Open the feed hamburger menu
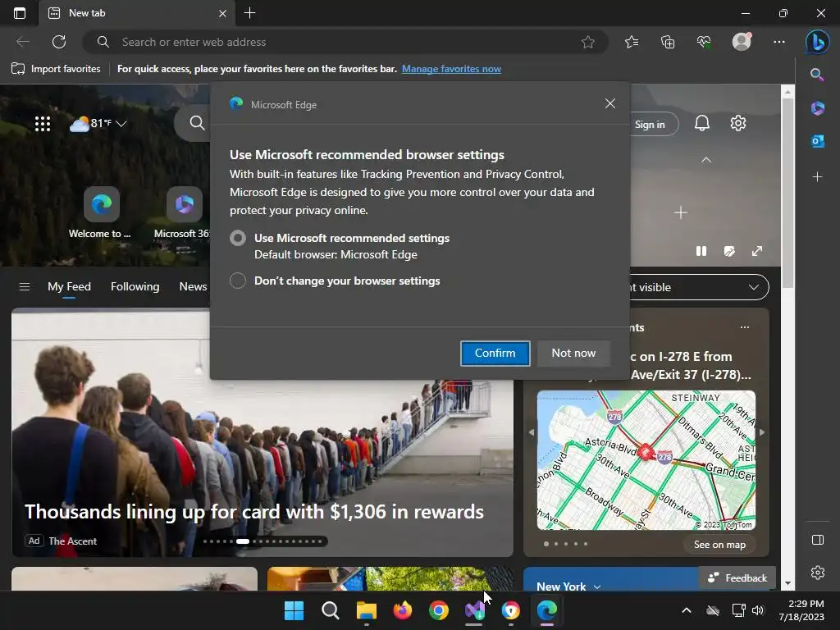This screenshot has width=840, height=630. pyautogui.click(x=24, y=286)
